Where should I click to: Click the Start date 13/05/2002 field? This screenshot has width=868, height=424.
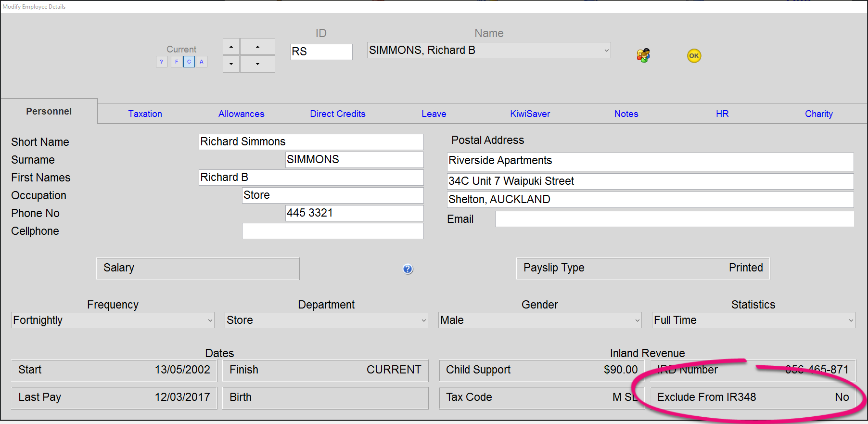tap(114, 370)
